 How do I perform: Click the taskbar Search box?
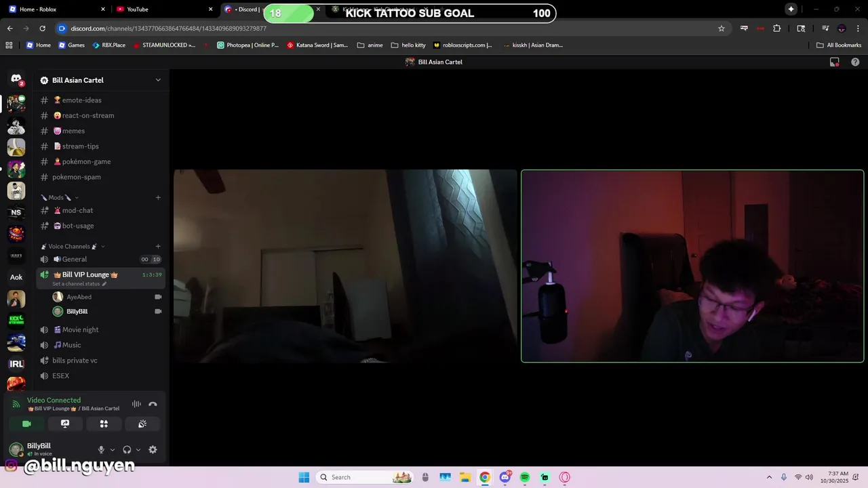click(x=365, y=477)
